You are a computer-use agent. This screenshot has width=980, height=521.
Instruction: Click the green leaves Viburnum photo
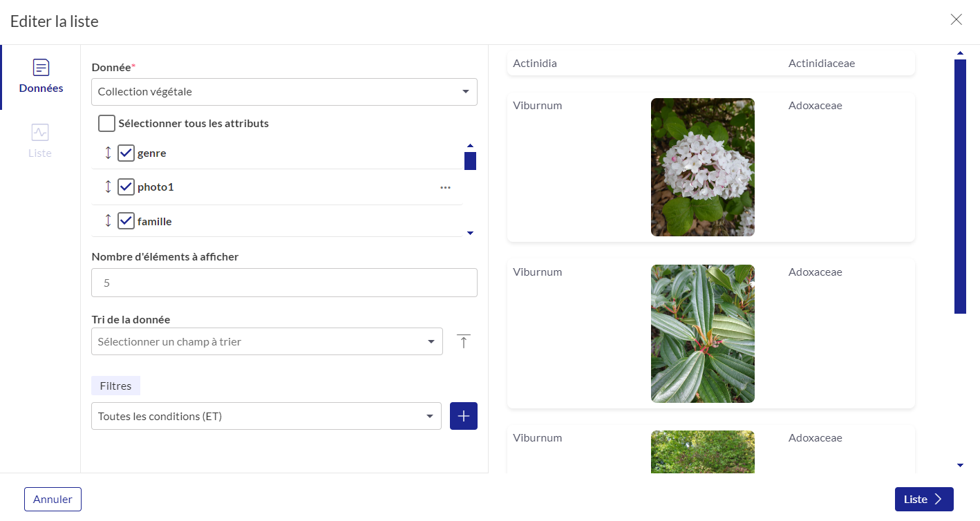pos(703,334)
